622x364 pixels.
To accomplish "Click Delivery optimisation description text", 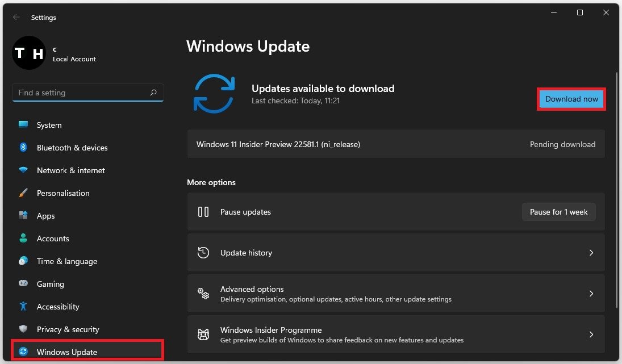I will (x=336, y=299).
